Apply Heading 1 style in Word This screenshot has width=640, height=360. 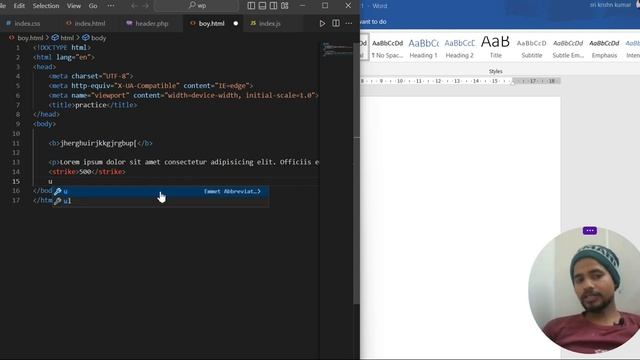pos(423,48)
